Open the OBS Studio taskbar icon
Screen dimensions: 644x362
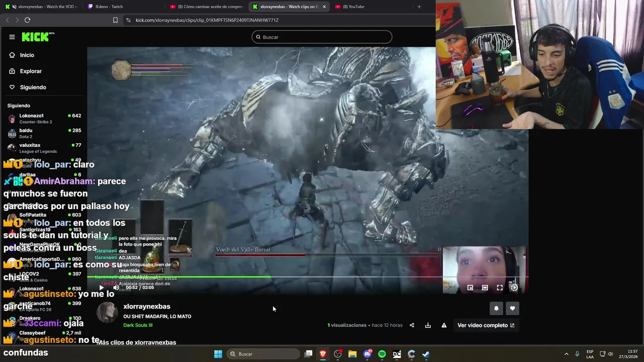click(338, 354)
